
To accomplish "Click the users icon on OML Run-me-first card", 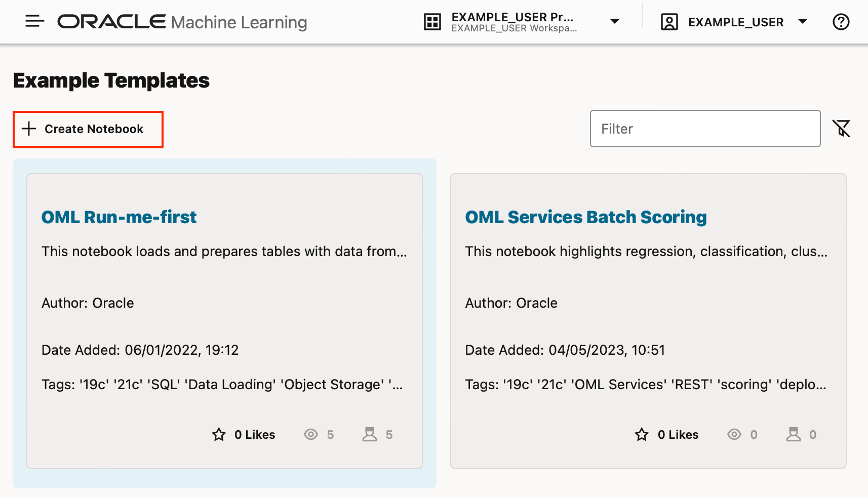I will (370, 434).
